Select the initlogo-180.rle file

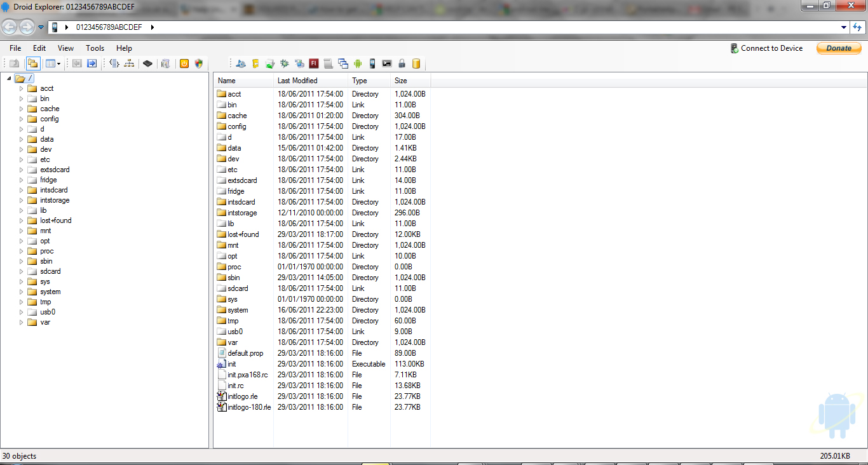pyautogui.click(x=249, y=407)
